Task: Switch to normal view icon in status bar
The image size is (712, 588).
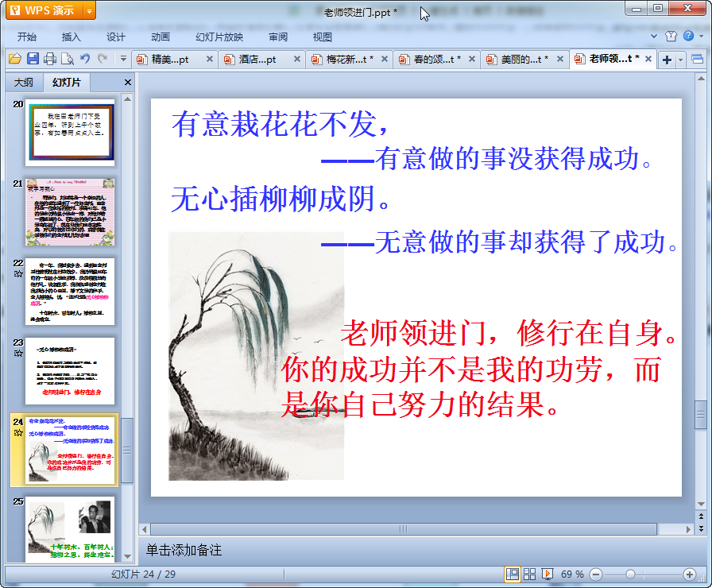Action: (x=513, y=574)
